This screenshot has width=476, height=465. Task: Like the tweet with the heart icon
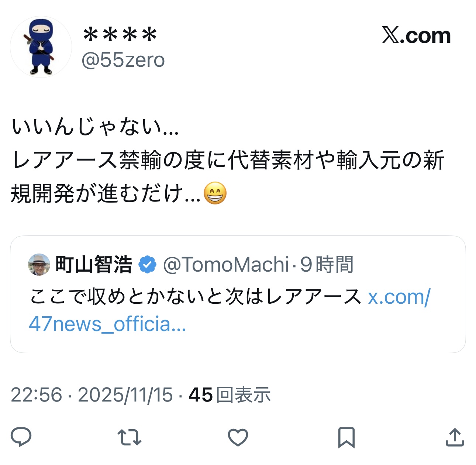pos(238,438)
